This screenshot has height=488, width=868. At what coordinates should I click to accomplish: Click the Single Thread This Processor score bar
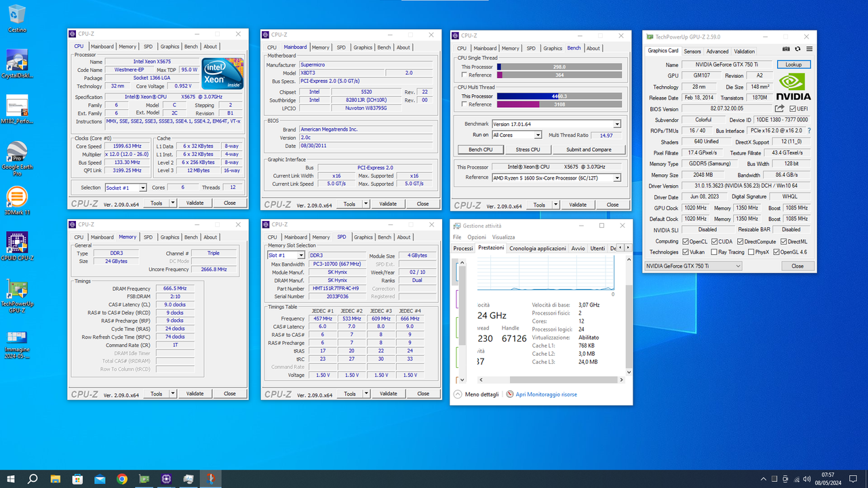[x=559, y=66]
